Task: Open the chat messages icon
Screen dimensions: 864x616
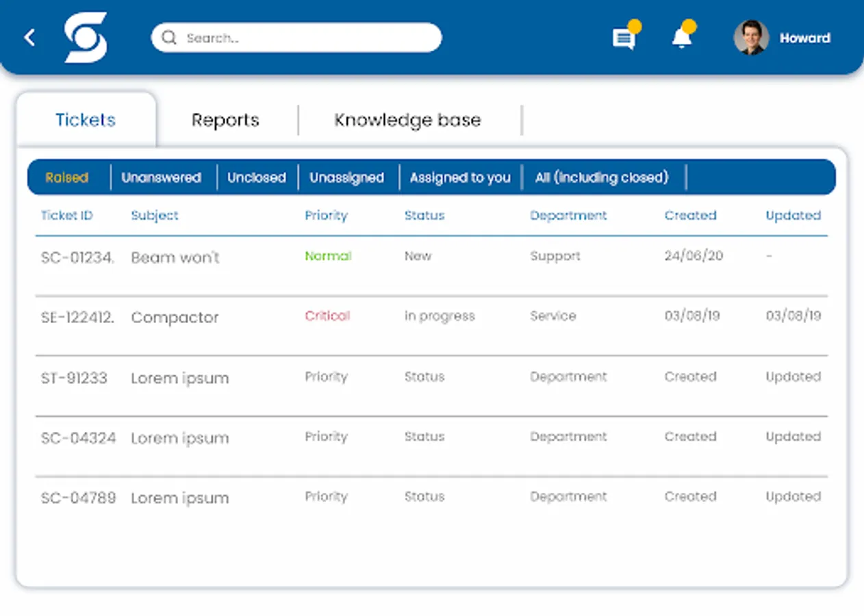Action: coord(623,38)
